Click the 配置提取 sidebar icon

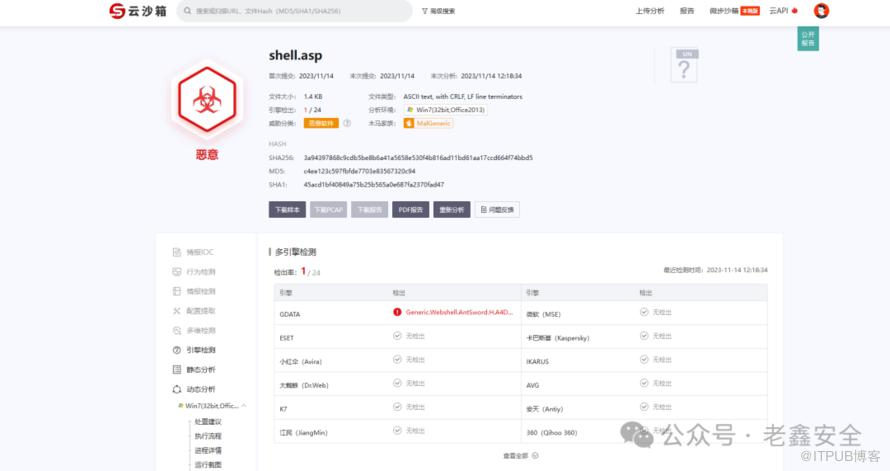point(177,311)
